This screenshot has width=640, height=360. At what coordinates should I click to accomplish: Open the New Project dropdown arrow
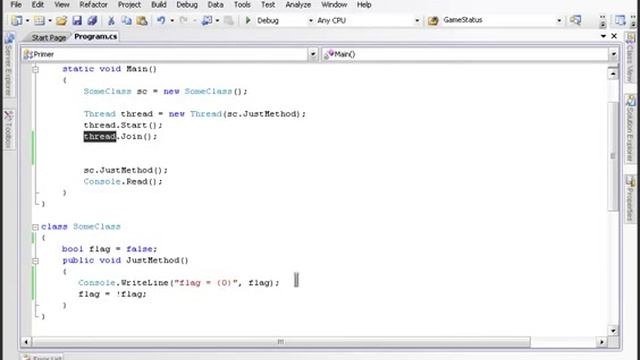(27, 20)
